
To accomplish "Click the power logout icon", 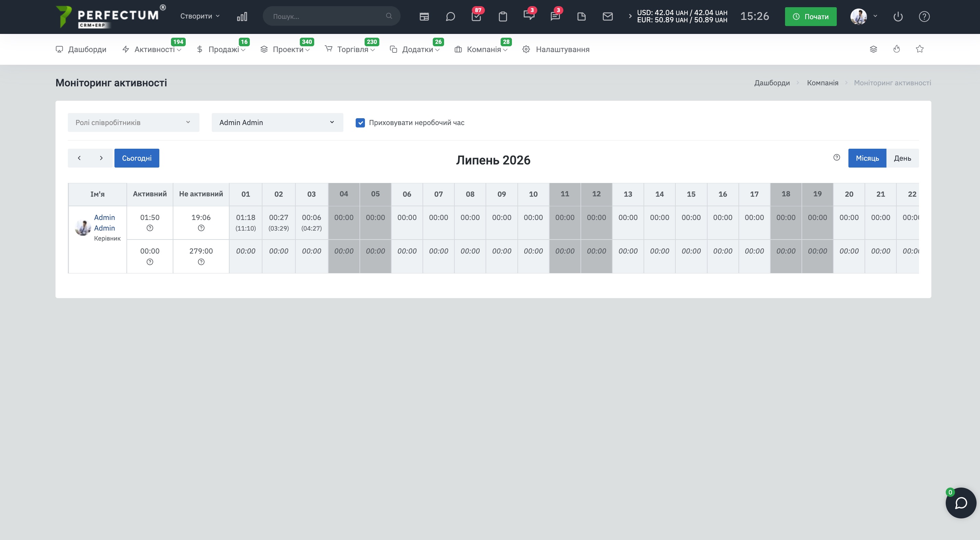I will point(898,16).
